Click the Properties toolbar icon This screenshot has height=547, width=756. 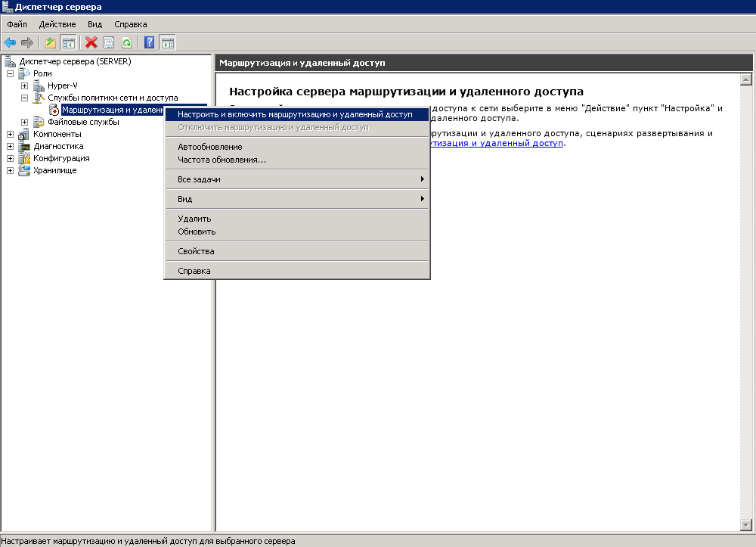point(108,43)
